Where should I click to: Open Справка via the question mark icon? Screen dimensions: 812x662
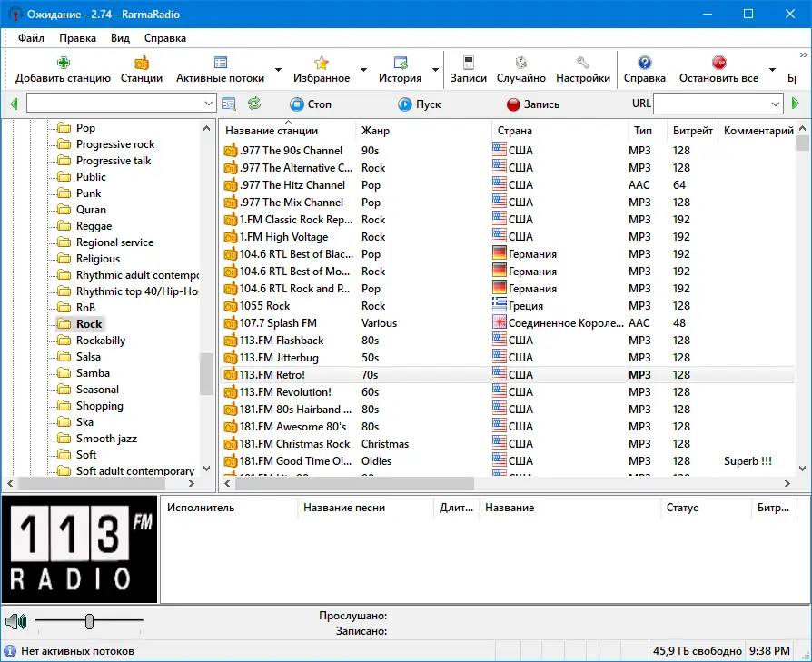click(x=645, y=60)
